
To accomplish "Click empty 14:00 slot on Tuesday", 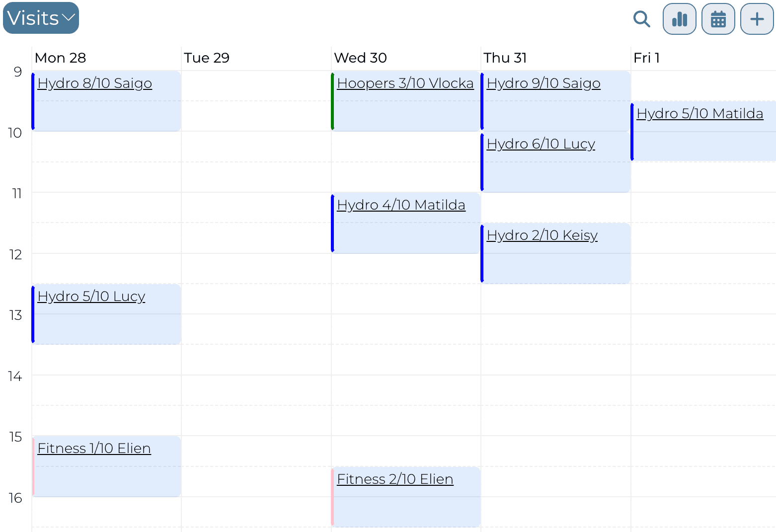I will coord(256,390).
